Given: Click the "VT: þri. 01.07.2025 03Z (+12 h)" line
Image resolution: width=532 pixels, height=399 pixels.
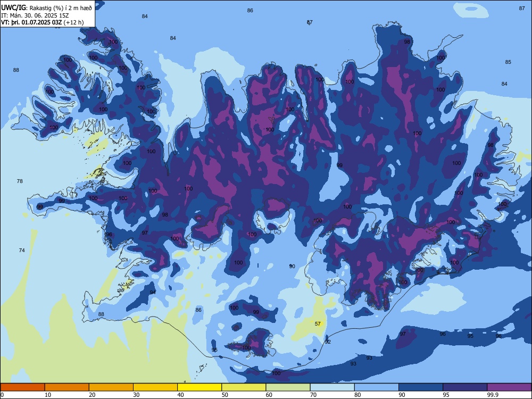Looking at the screenshot, I should tap(43, 22).
